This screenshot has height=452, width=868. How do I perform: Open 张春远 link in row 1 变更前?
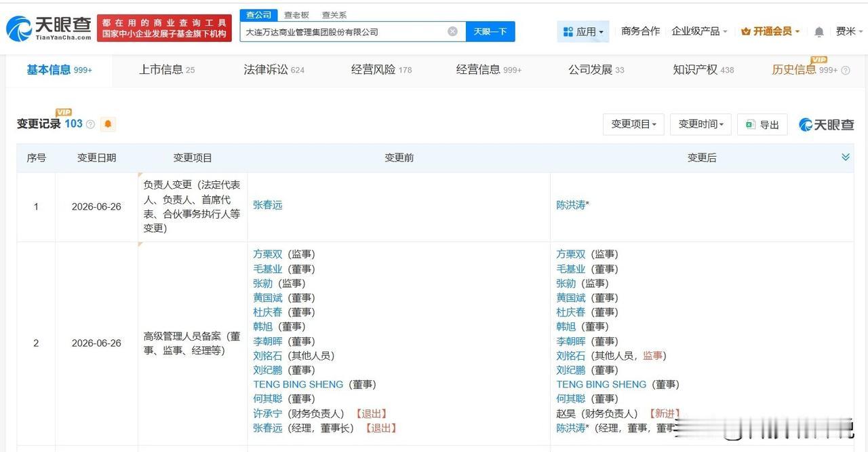pos(267,205)
